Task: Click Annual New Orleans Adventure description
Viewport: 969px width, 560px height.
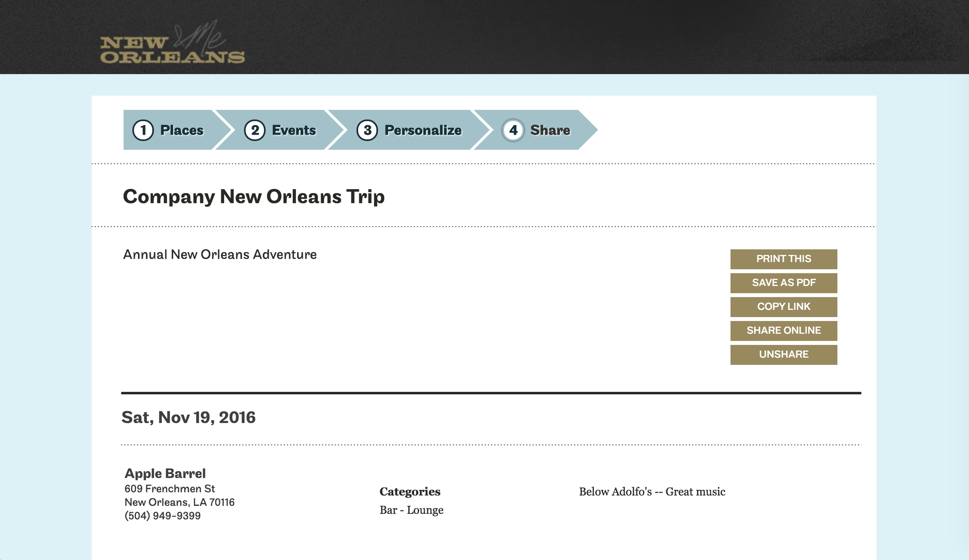Action: [220, 255]
